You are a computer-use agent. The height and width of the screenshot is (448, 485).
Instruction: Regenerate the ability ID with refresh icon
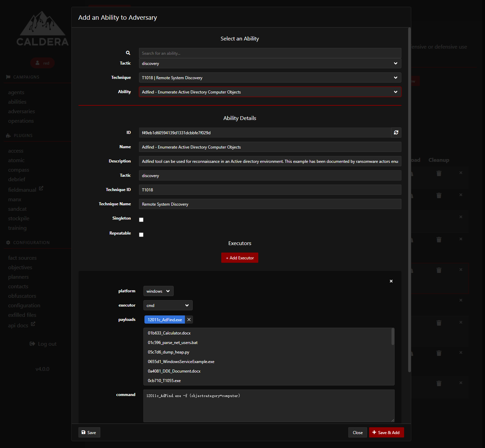point(396,133)
